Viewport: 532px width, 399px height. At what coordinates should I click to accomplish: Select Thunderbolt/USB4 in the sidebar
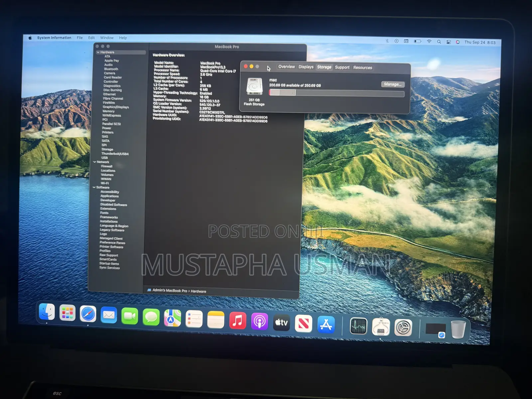coord(115,154)
